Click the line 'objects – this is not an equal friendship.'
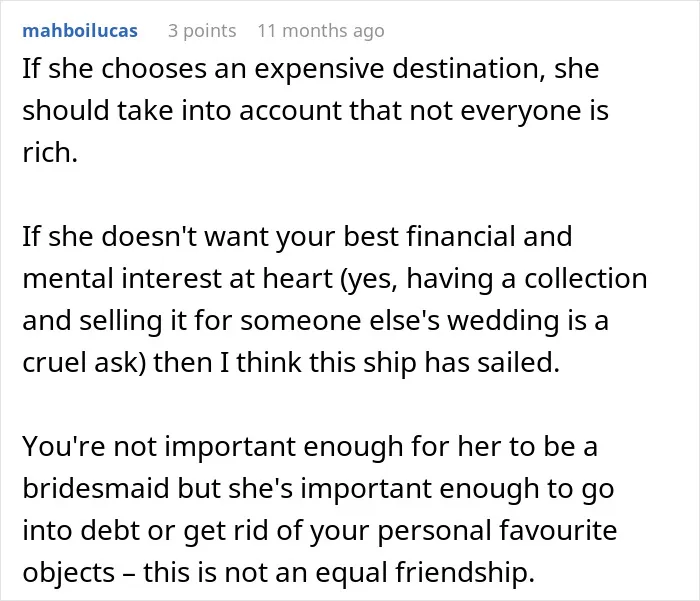Image resolution: width=700 pixels, height=601 pixels. (279, 572)
